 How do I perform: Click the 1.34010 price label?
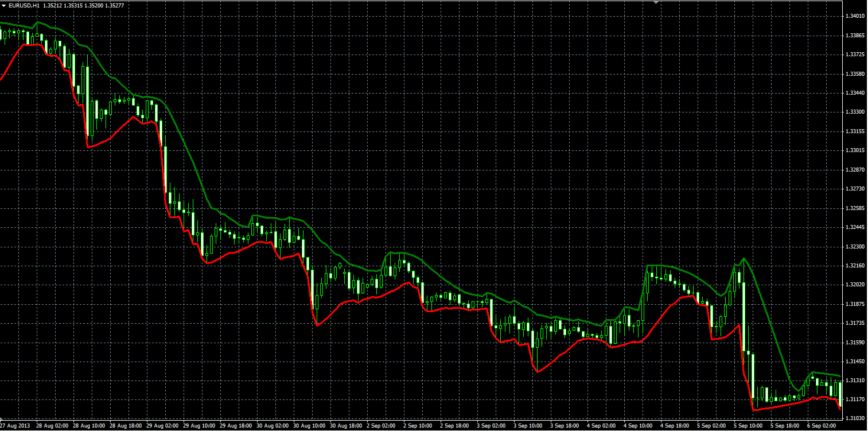tap(855, 16)
